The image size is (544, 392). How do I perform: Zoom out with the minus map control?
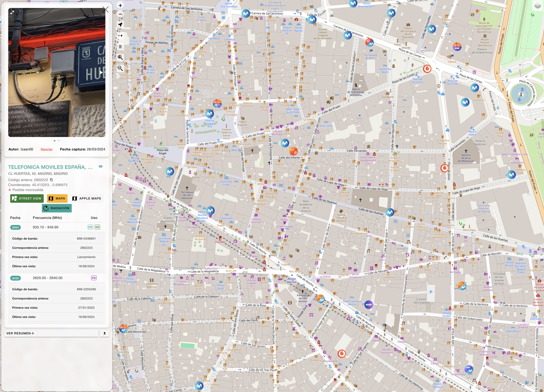click(120, 14)
